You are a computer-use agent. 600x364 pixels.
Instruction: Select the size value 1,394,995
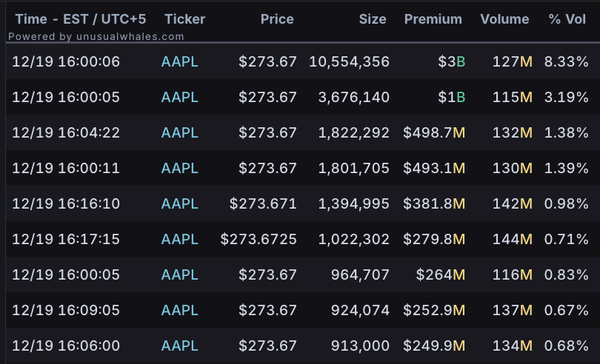click(x=353, y=203)
